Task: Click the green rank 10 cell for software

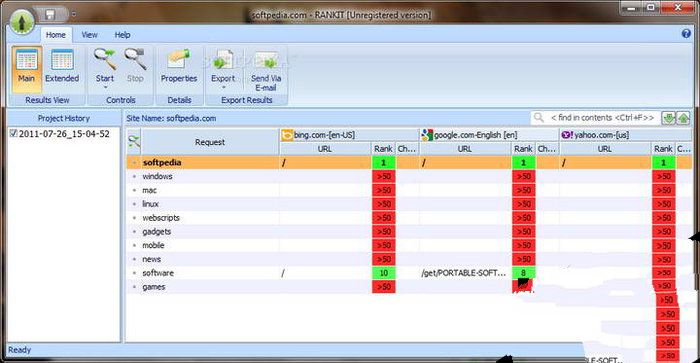Action: click(x=383, y=273)
